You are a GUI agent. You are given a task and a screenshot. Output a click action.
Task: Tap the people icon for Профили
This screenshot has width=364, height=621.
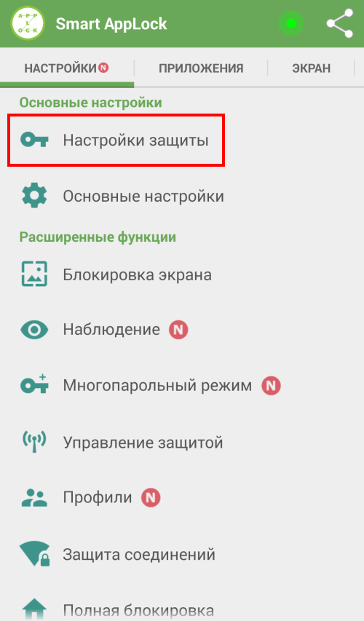pos(34,498)
